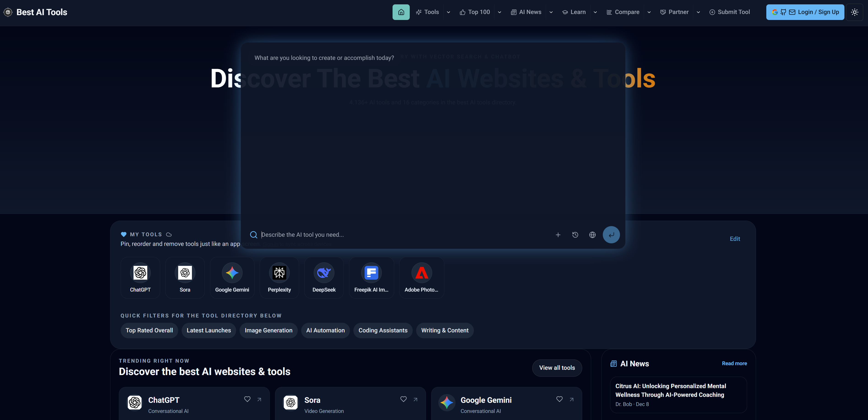Click the globe icon in the search bar
The image size is (868, 420).
point(592,235)
